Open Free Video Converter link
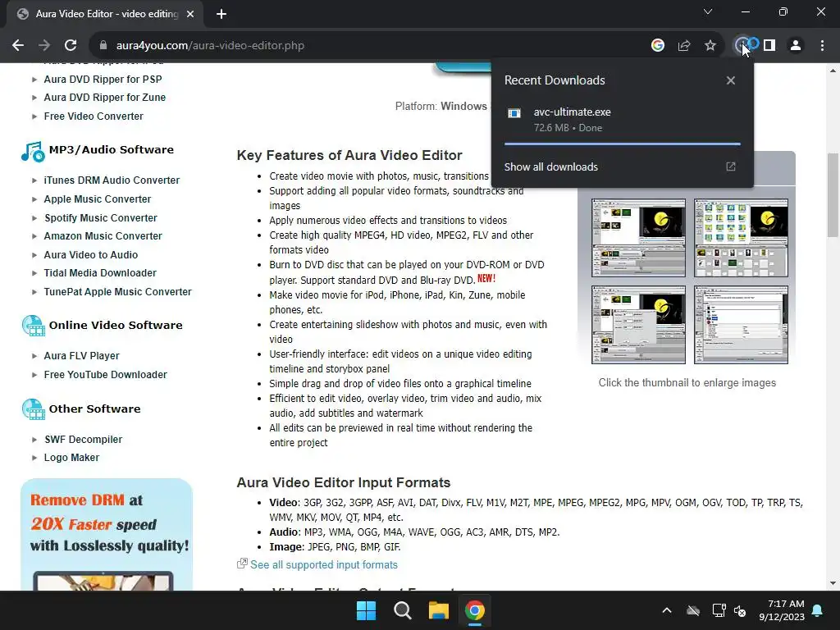840x630 pixels. tap(94, 116)
